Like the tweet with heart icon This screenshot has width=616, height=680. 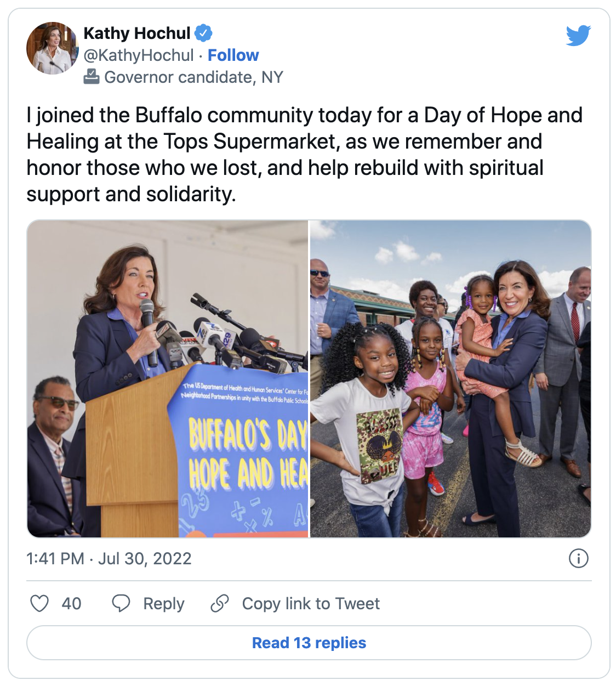click(x=39, y=603)
